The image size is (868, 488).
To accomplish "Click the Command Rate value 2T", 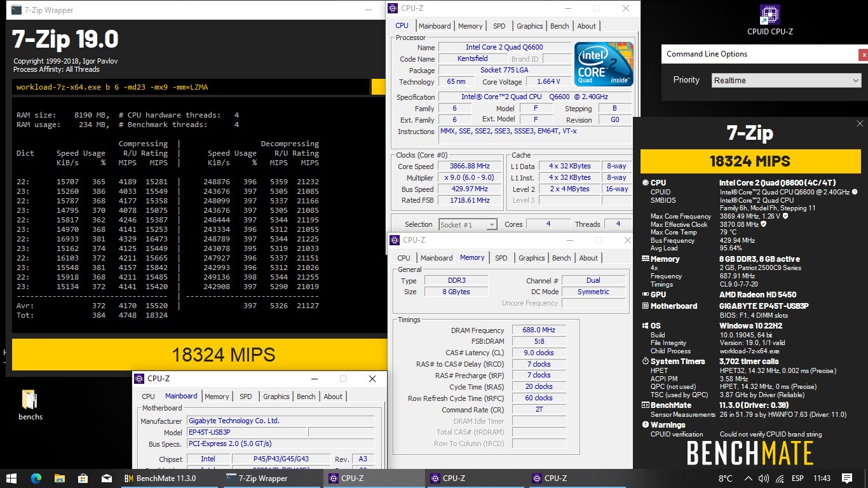I will pyautogui.click(x=539, y=410).
